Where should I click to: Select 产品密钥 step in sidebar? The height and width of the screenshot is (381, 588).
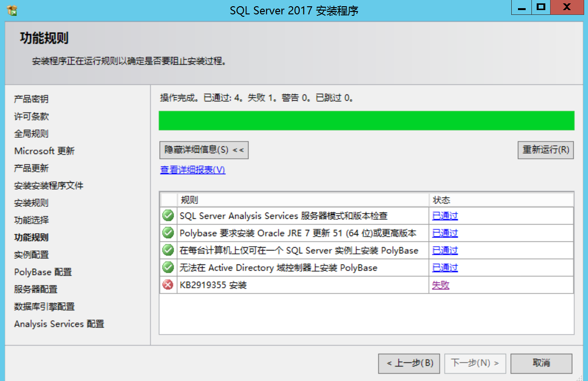tap(31, 99)
